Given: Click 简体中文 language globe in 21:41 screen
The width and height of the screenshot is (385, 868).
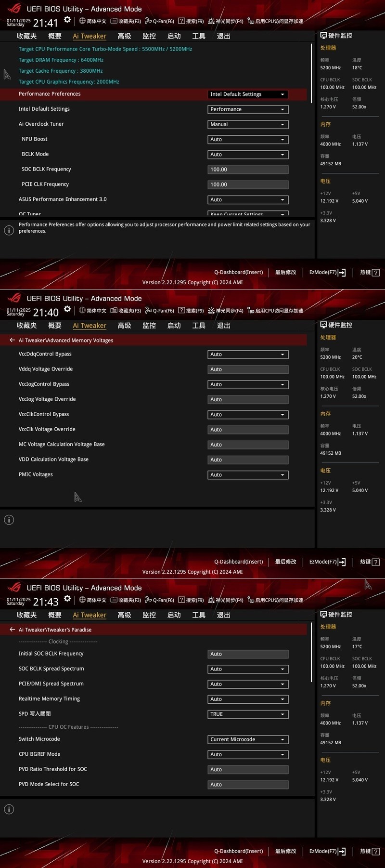Looking at the screenshot, I should [92, 21].
